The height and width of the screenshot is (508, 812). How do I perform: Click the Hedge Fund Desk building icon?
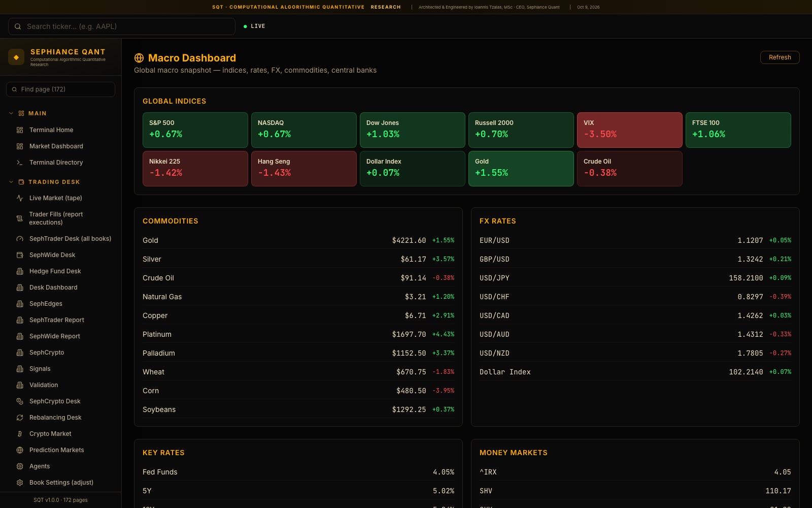pos(20,271)
